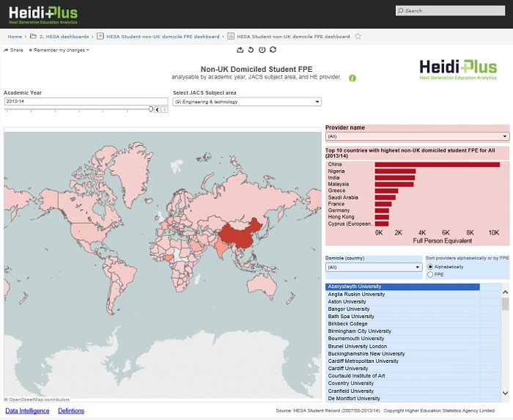
Task: Open HESA Student non-UK domicile workbook link
Action: point(163,37)
